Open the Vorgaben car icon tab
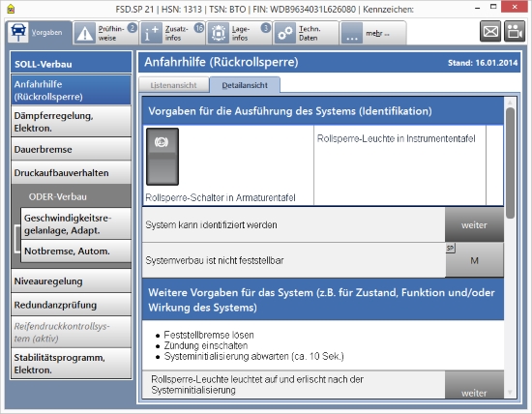 39,33
